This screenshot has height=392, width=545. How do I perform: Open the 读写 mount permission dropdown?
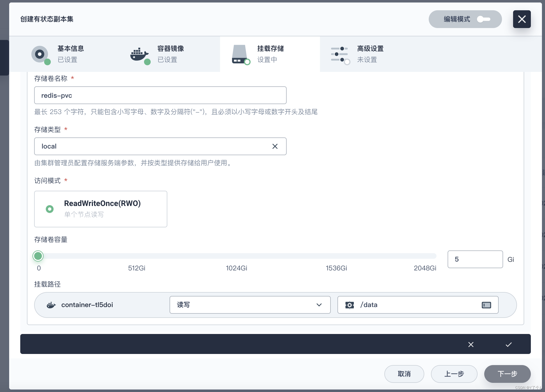pyautogui.click(x=250, y=305)
